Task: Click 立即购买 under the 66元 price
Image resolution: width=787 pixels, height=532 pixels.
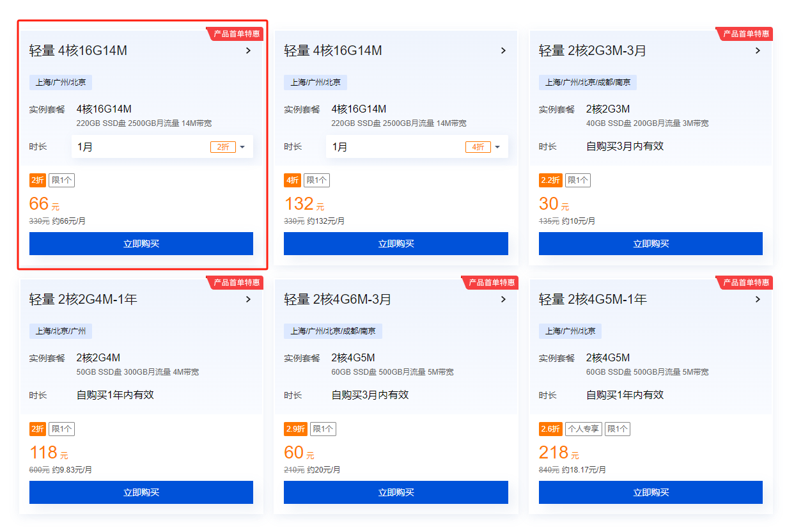Action: (141, 244)
